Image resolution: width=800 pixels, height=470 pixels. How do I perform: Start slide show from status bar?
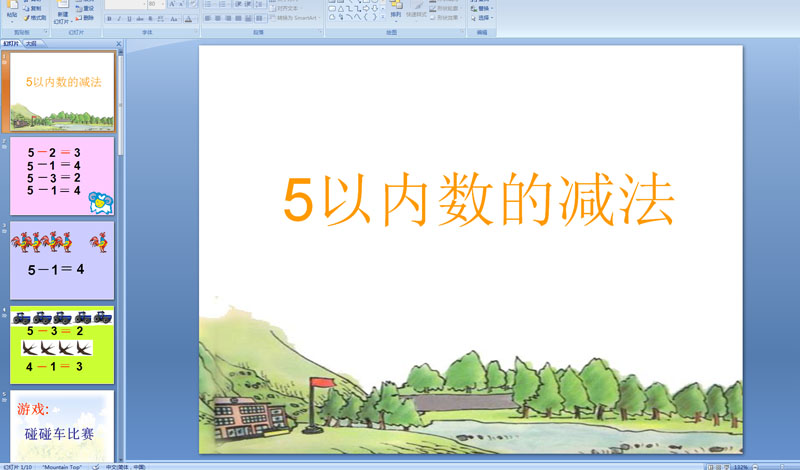click(727, 467)
